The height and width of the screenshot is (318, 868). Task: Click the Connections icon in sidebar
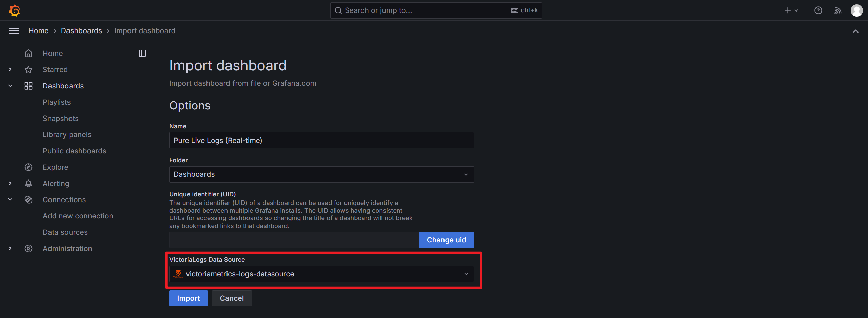(x=28, y=199)
